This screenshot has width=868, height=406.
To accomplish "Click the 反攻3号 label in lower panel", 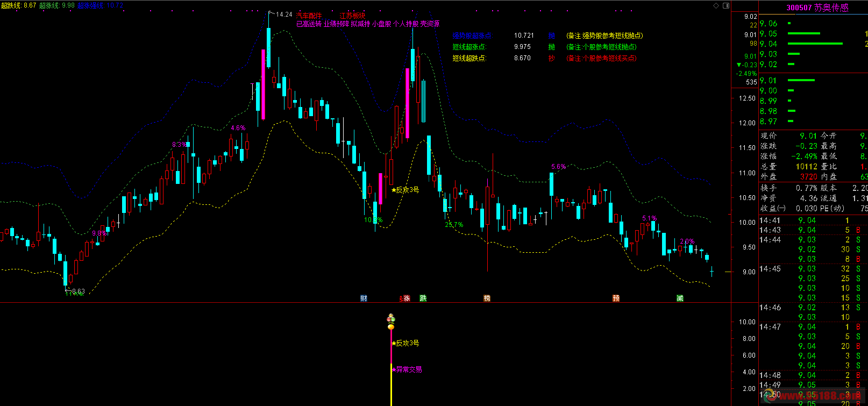I will 407,343.
